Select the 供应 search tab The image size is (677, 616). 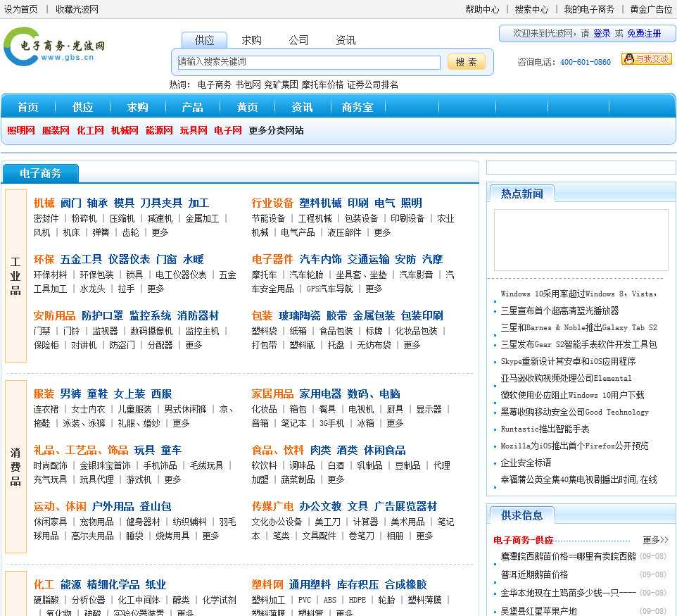pos(204,40)
